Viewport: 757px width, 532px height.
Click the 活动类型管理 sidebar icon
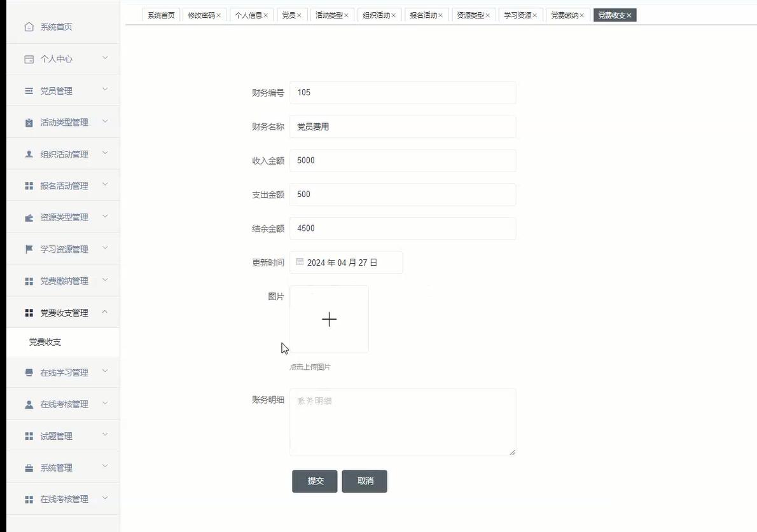tap(29, 121)
